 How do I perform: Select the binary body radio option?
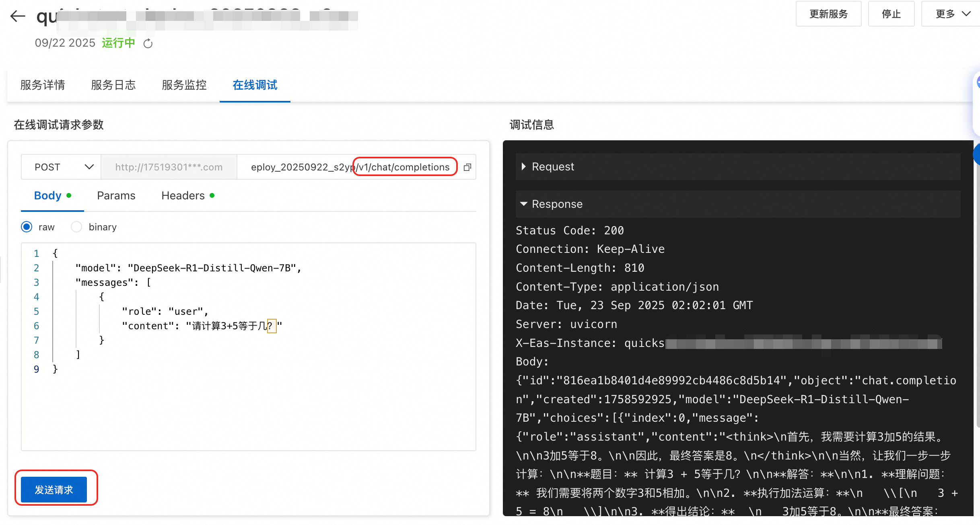pyautogui.click(x=76, y=227)
